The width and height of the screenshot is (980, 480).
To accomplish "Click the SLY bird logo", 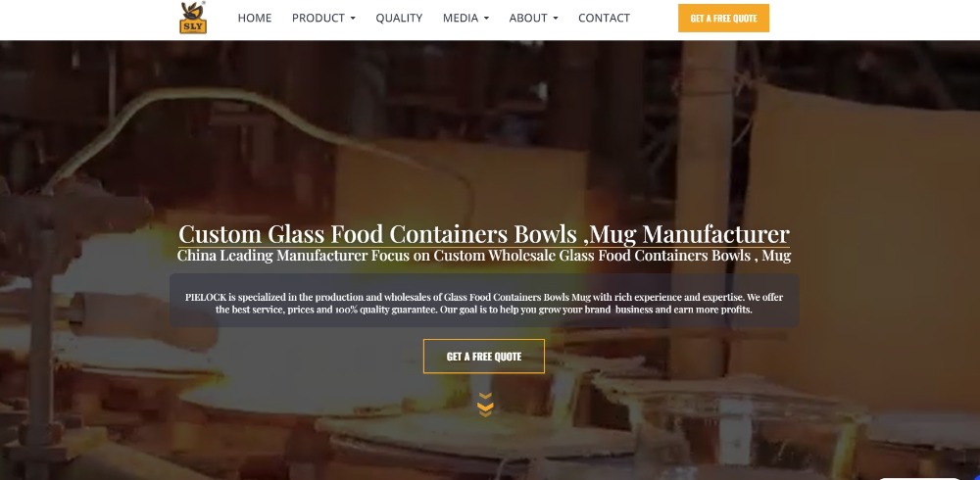I will 193,18.
